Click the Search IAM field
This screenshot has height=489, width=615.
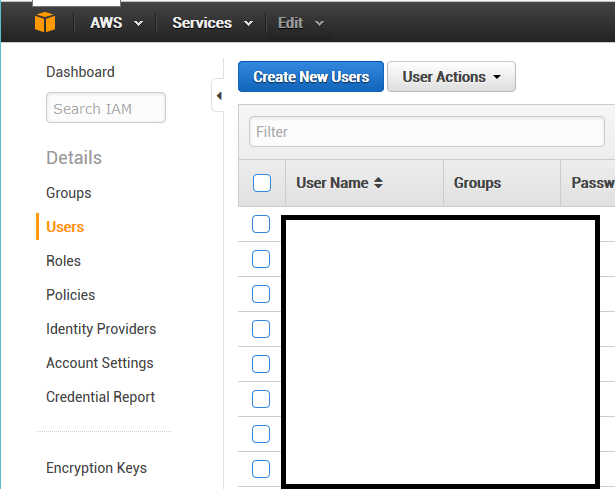106,109
